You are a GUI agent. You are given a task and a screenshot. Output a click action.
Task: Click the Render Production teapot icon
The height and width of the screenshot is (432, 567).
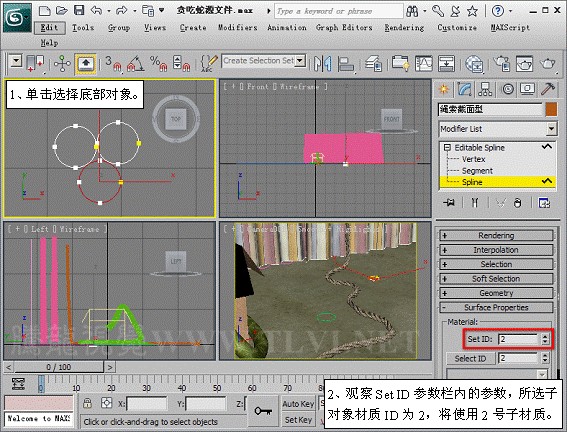547,64
